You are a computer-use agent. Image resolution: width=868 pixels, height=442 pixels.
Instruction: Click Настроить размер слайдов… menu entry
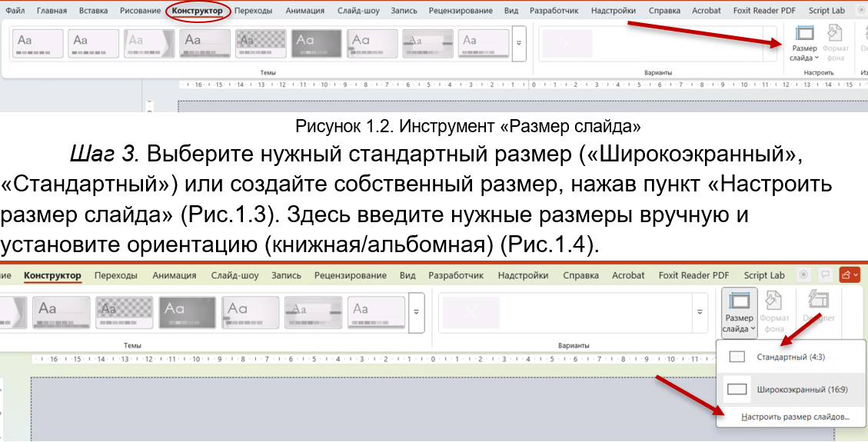pos(795,417)
